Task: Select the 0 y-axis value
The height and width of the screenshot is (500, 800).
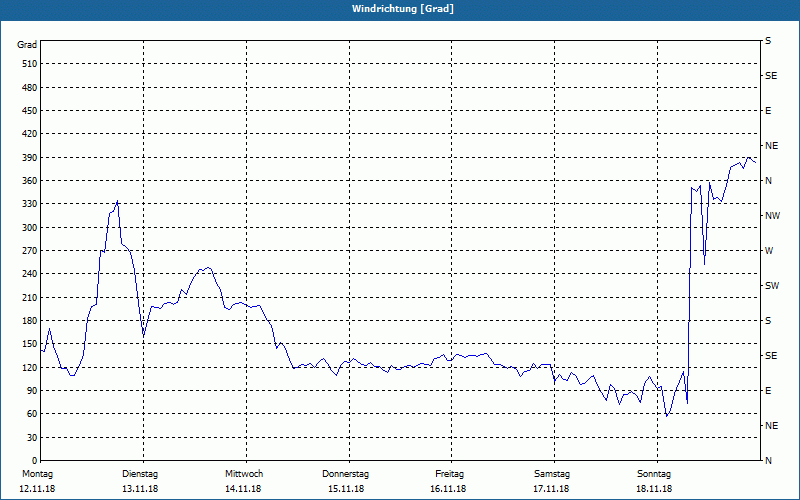Action: click(34, 461)
